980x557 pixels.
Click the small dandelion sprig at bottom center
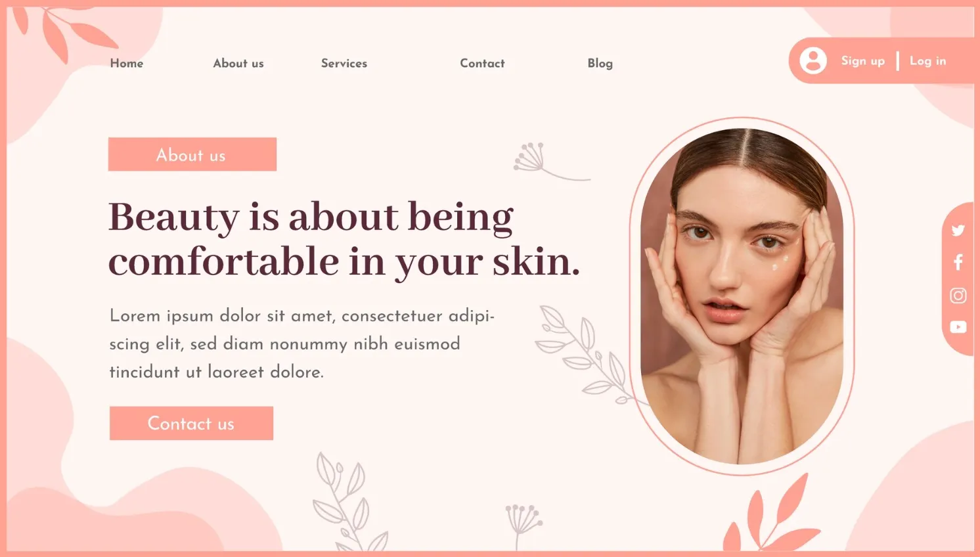click(x=523, y=525)
